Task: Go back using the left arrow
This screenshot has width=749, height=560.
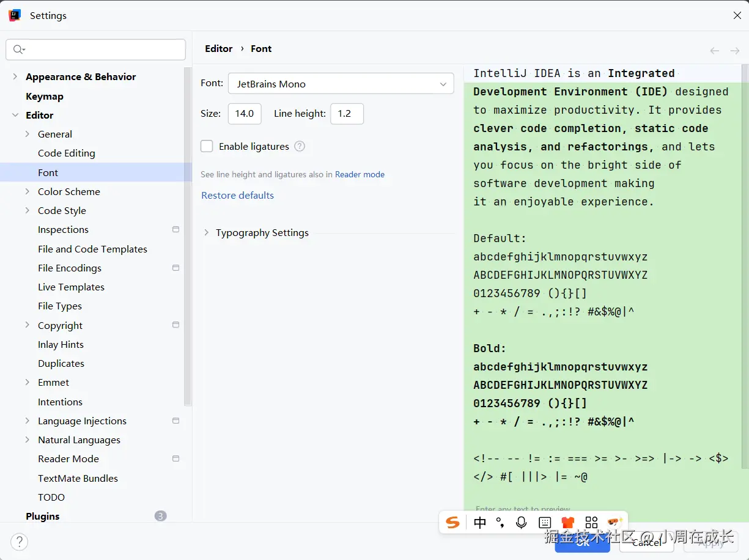Action: (x=714, y=51)
